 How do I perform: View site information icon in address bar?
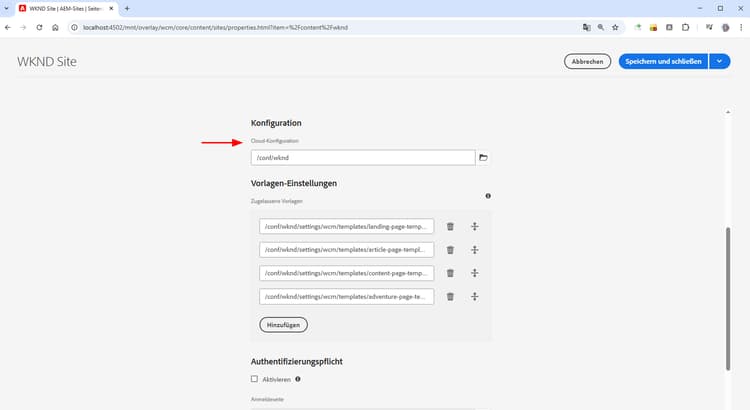[x=74, y=28]
